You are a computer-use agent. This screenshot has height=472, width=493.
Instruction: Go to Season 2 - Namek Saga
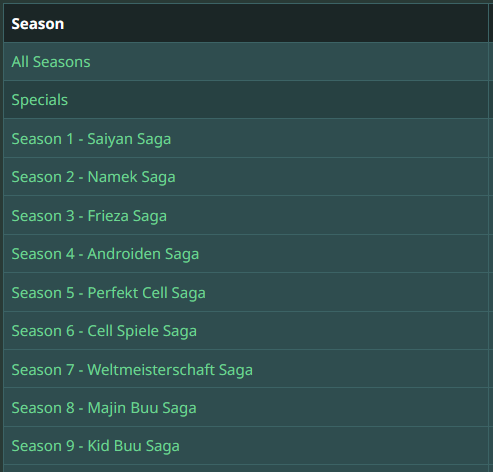[93, 177]
